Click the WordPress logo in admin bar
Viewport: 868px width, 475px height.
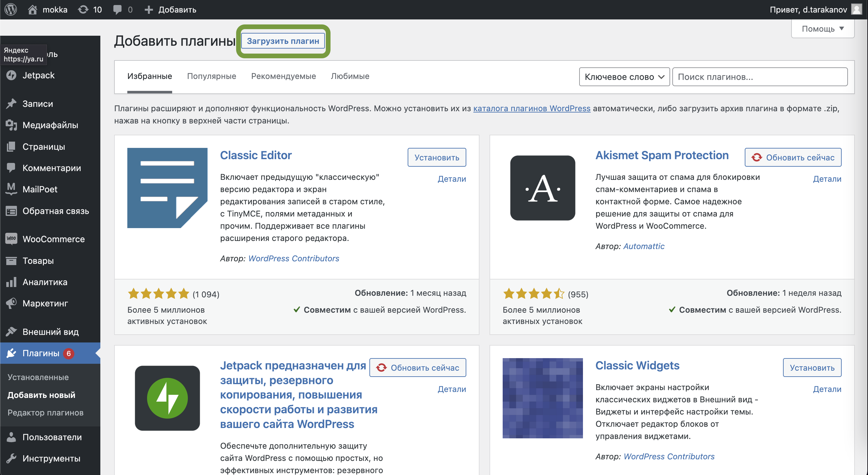11,9
